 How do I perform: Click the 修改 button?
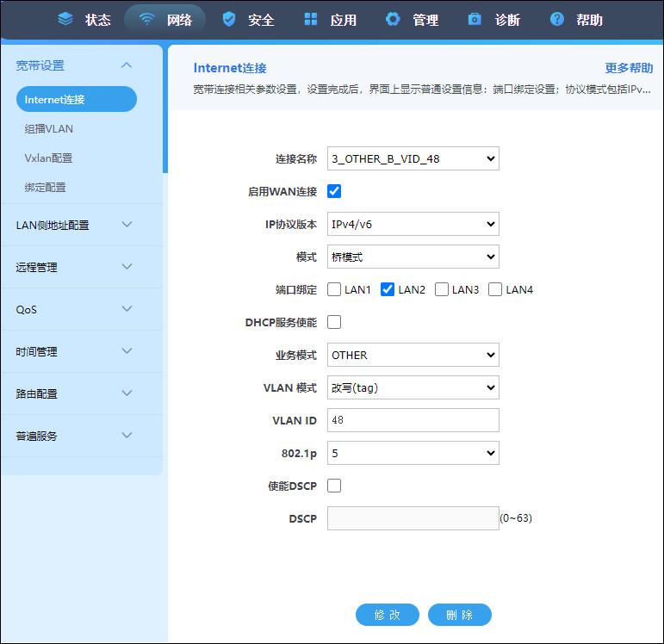tap(388, 615)
